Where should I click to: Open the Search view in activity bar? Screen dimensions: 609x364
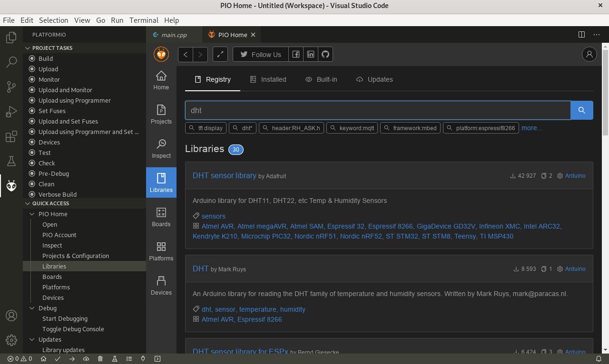[x=11, y=62]
